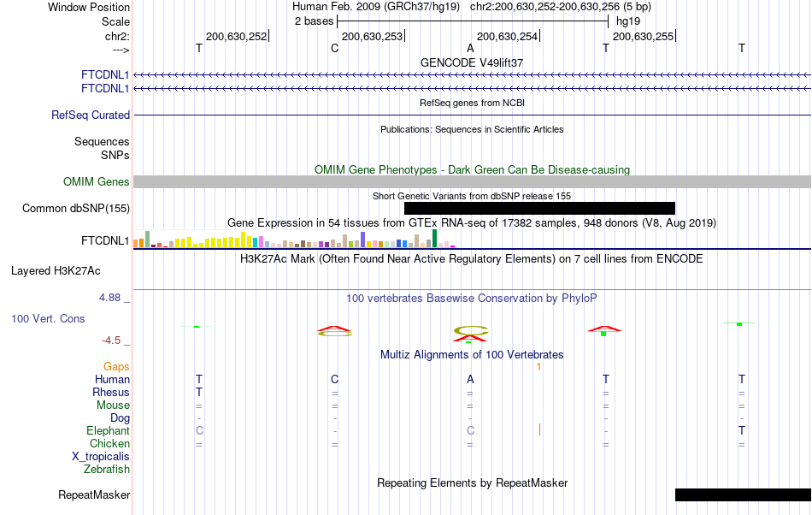
Task: Click the SNPs track label
Action: pyautogui.click(x=115, y=155)
